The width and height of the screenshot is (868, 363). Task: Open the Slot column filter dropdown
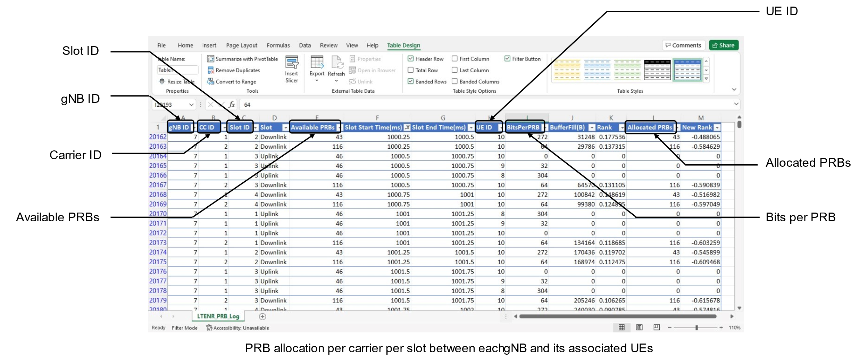point(285,127)
